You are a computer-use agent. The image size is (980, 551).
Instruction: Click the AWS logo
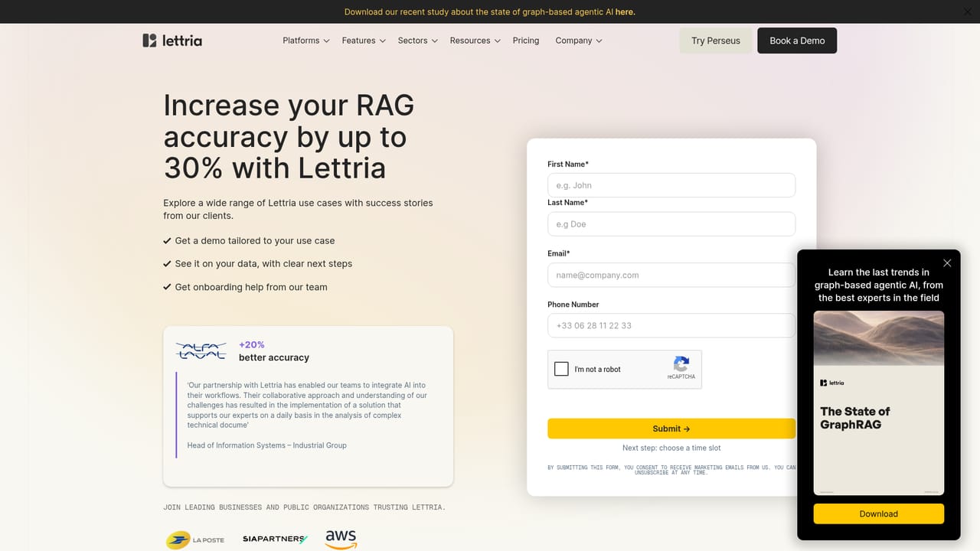point(341,539)
